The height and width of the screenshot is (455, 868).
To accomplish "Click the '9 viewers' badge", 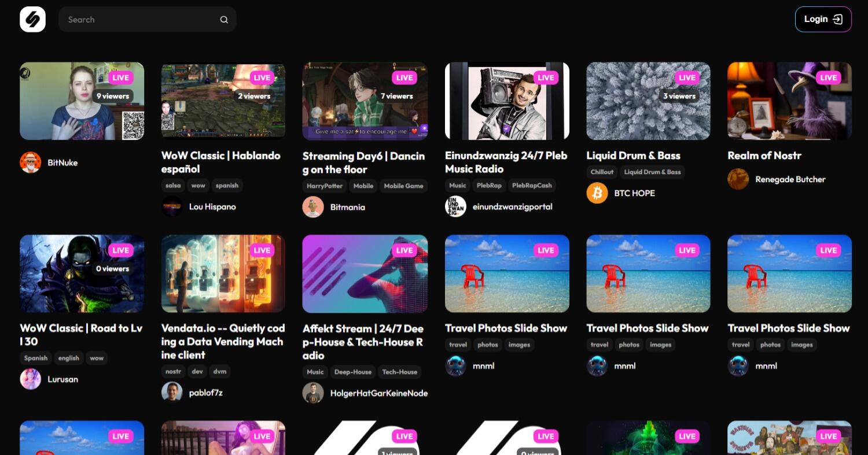I will (112, 96).
